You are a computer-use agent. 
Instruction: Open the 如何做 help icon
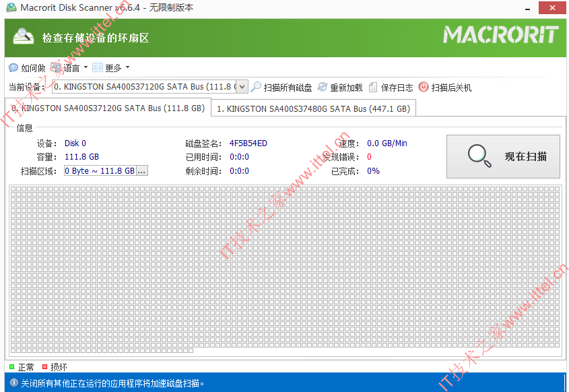[x=13, y=68]
